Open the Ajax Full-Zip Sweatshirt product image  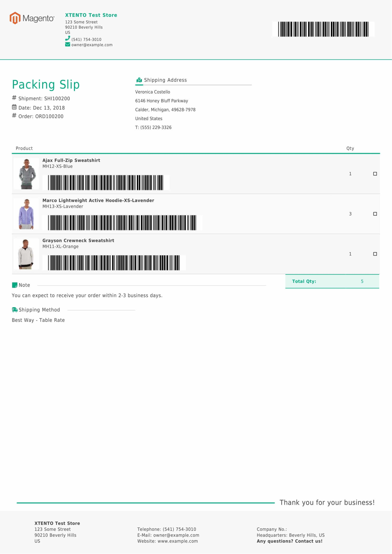26,174
